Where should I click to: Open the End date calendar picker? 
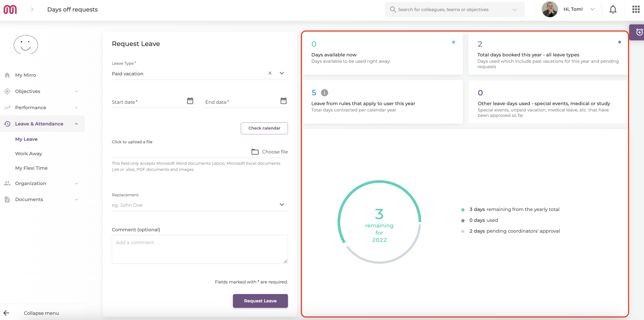tap(283, 101)
